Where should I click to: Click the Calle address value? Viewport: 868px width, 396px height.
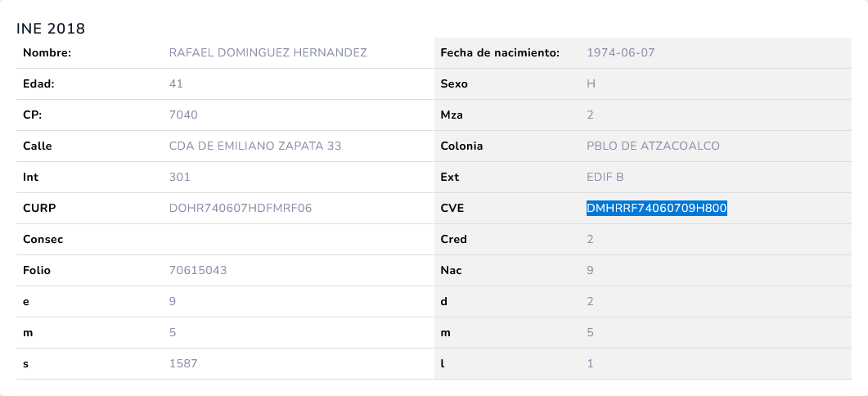point(254,146)
